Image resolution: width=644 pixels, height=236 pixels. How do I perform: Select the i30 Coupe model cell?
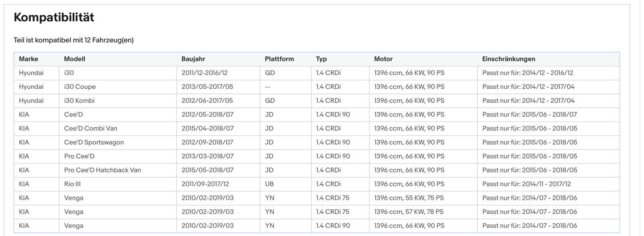pos(80,87)
